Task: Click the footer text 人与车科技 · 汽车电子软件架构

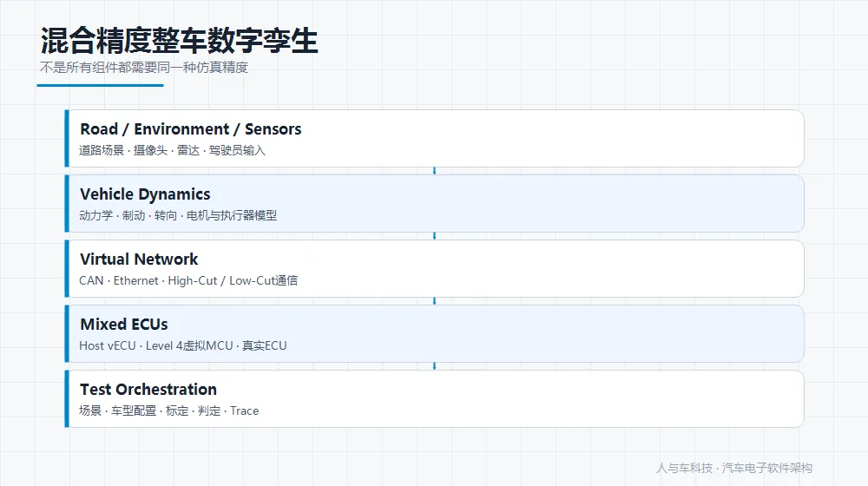Action: pos(734,469)
